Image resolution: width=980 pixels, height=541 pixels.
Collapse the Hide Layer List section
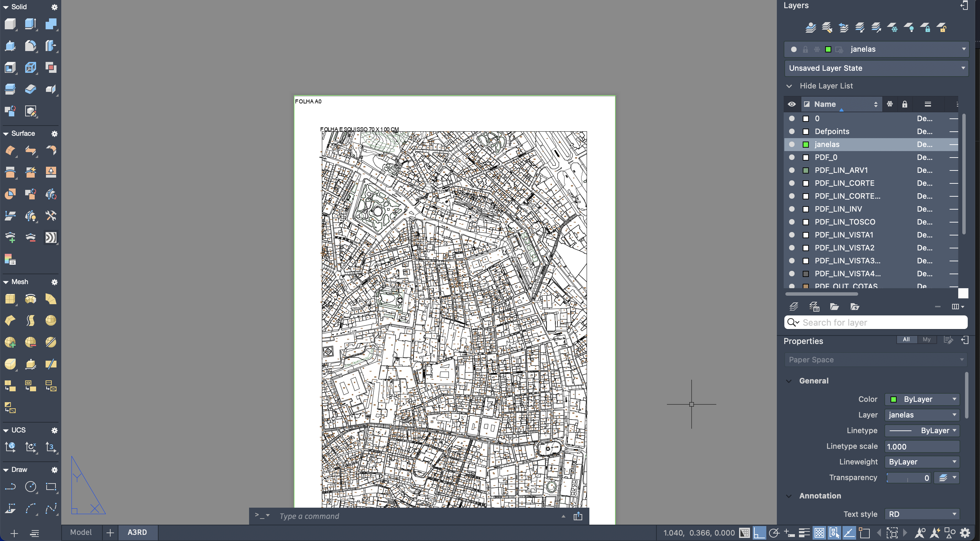(x=789, y=86)
